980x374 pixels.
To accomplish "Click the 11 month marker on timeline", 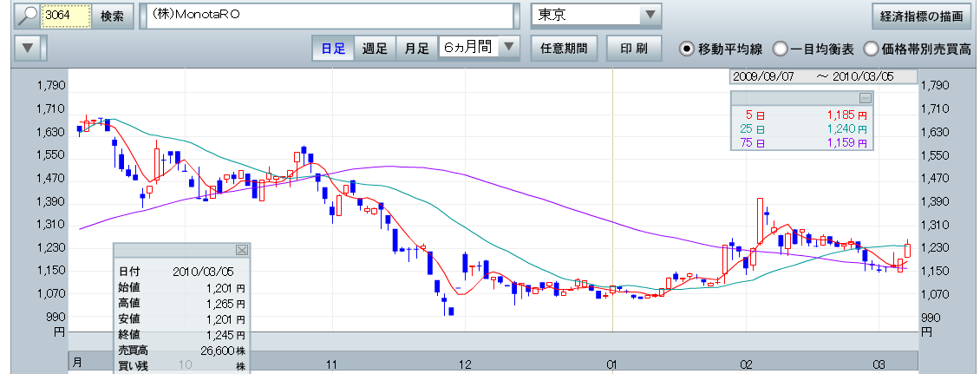I will pyautogui.click(x=331, y=362).
